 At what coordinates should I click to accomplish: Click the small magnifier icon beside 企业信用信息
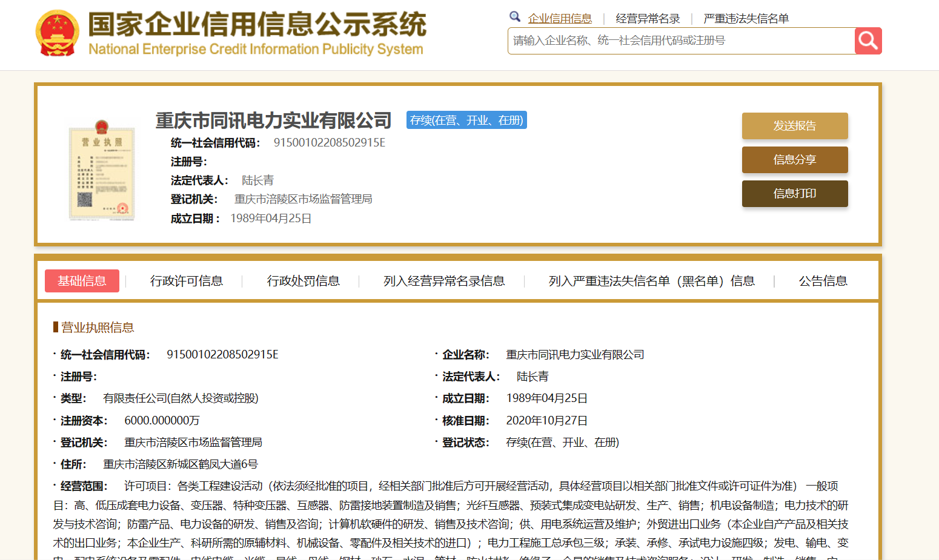click(x=515, y=17)
